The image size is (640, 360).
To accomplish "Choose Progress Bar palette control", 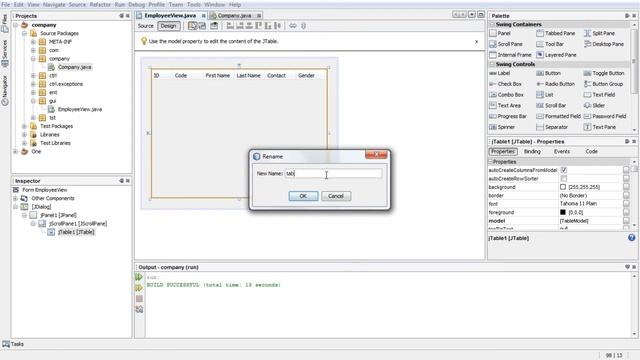I will pos(509,117).
